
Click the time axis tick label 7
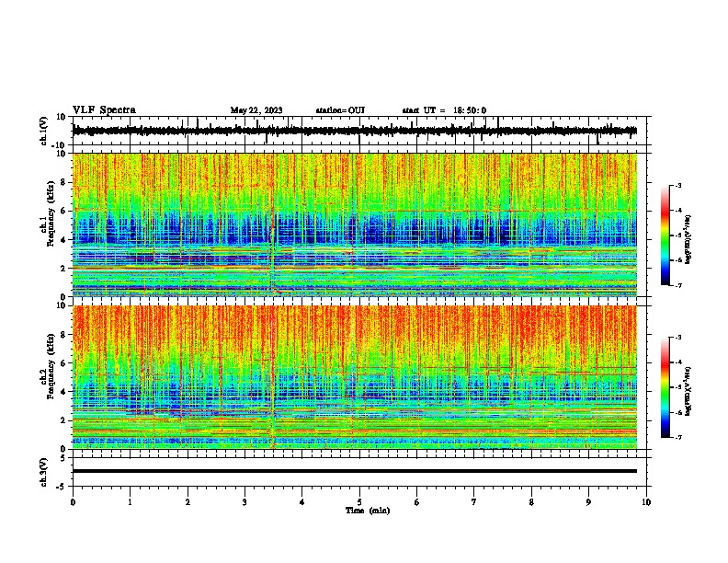coord(474,502)
